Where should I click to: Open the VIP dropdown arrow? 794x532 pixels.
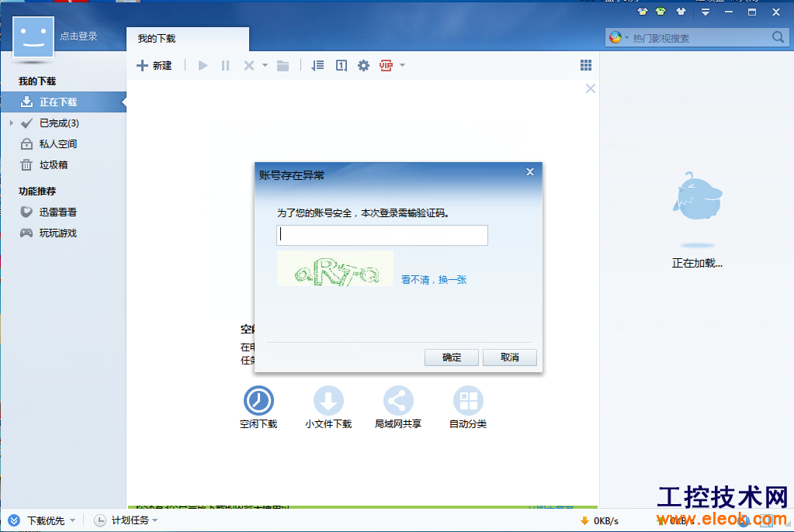pyautogui.click(x=403, y=65)
